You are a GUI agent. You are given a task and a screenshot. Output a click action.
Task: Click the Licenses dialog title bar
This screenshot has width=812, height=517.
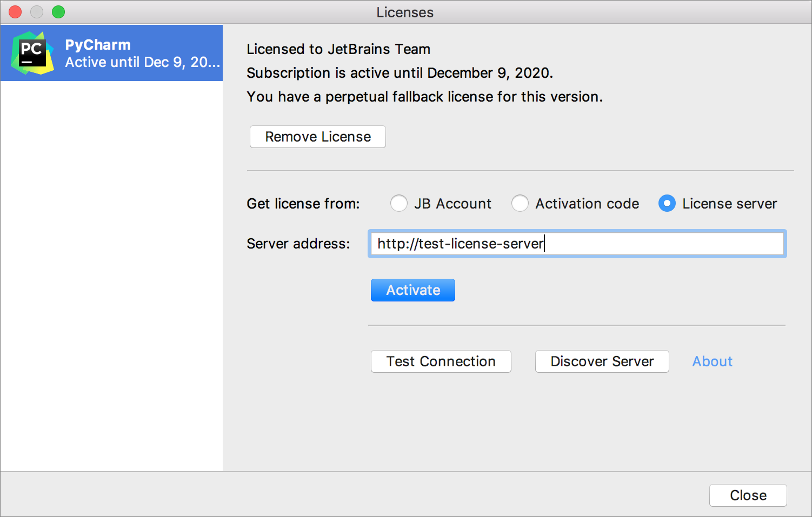pyautogui.click(x=405, y=12)
